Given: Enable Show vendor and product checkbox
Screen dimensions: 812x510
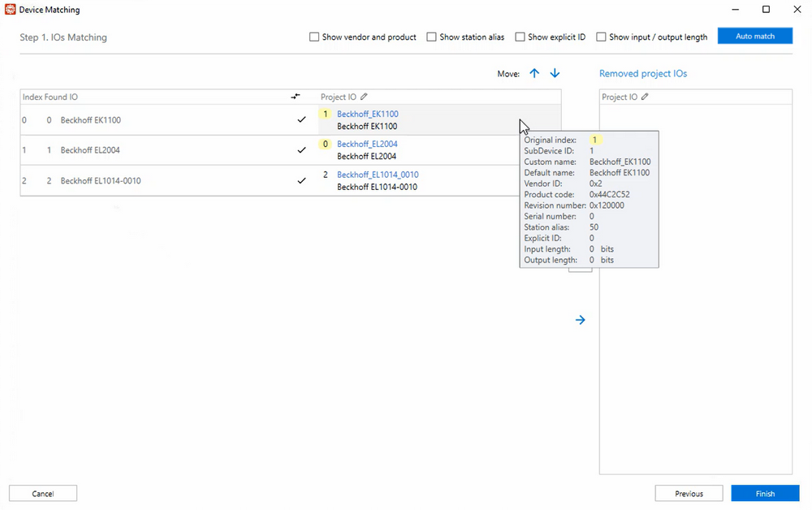Looking at the screenshot, I should 314,37.
